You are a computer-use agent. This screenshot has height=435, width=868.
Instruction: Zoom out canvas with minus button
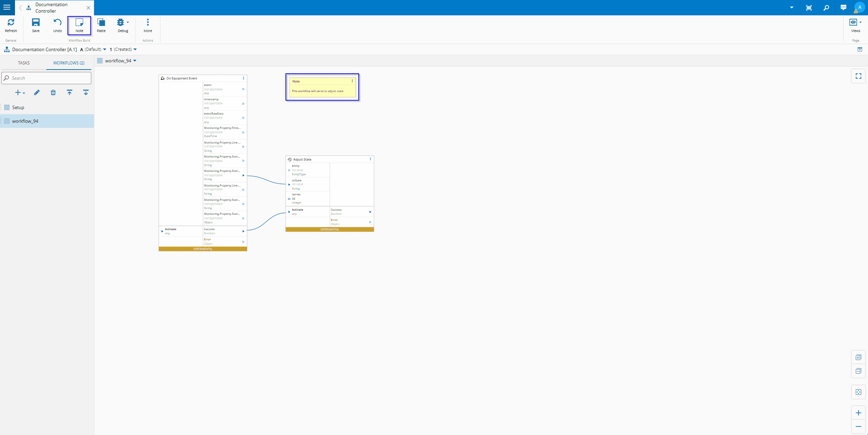(858, 427)
